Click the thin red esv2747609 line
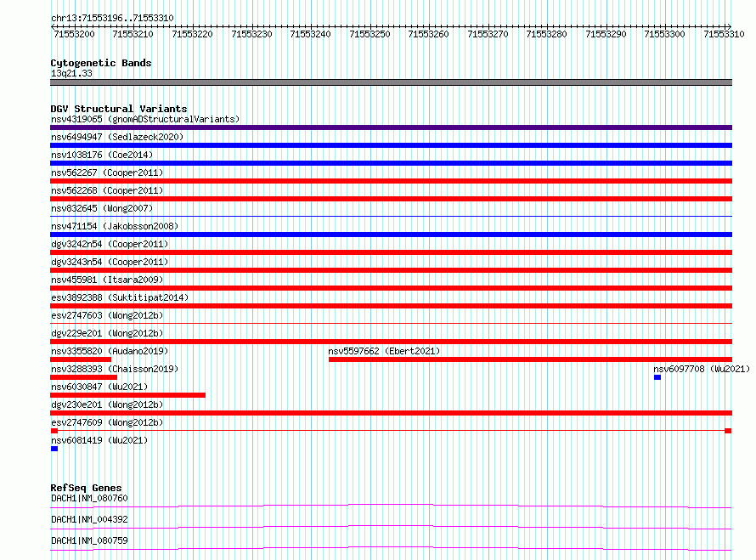Image resolution: width=756 pixels, height=560 pixels. pos(391,430)
